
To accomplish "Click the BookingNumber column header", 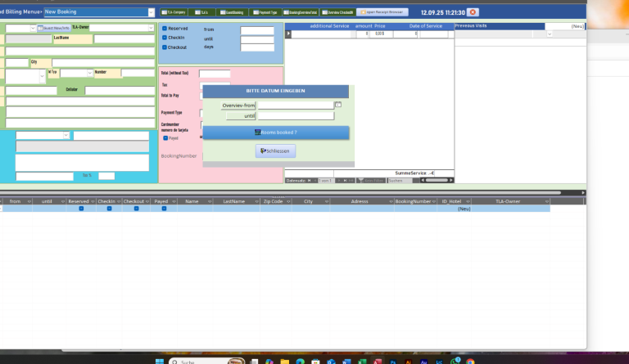I will pos(414,201).
